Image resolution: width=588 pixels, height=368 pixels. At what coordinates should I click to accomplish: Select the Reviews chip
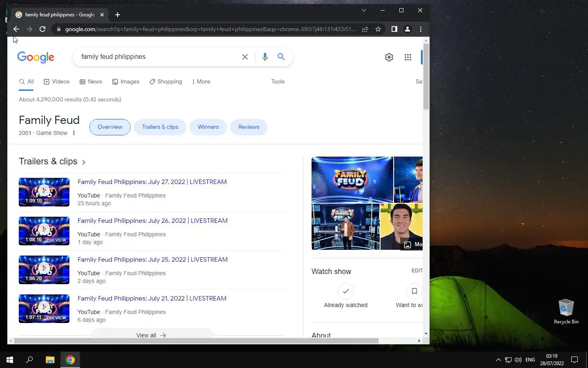click(249, 127)
